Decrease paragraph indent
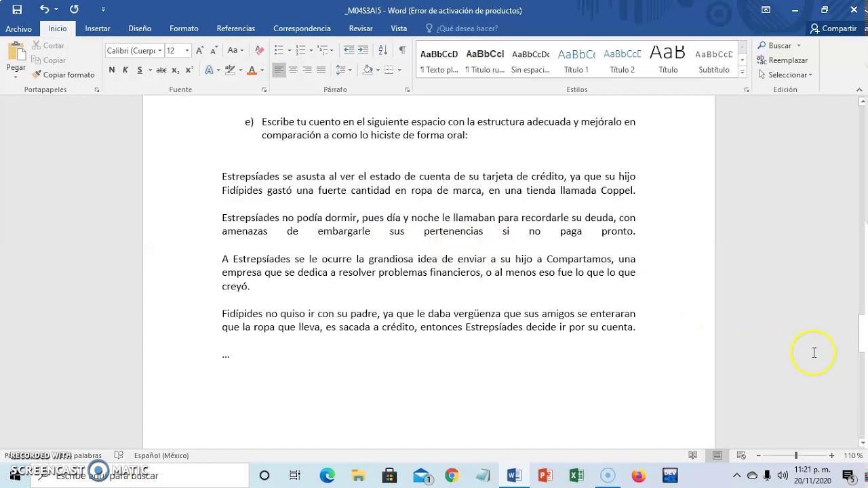 pyautogui.click(x=349, y=51)
